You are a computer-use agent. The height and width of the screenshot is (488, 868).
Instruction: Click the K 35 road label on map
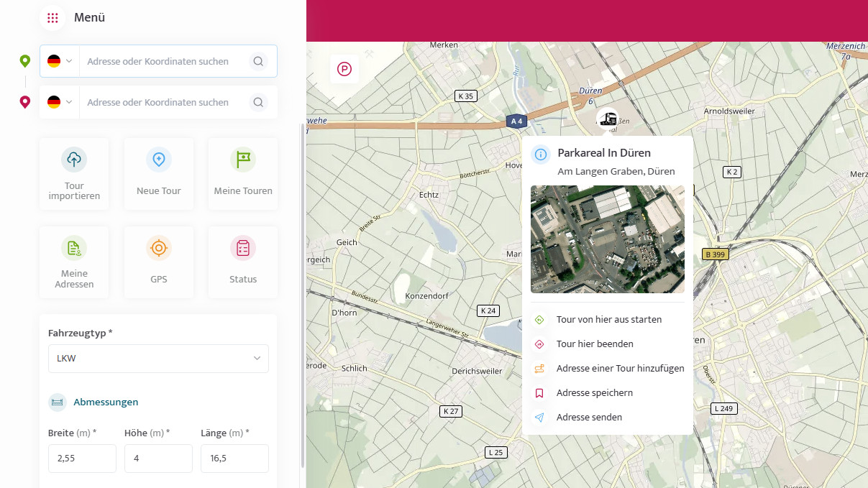click(466, 96)
